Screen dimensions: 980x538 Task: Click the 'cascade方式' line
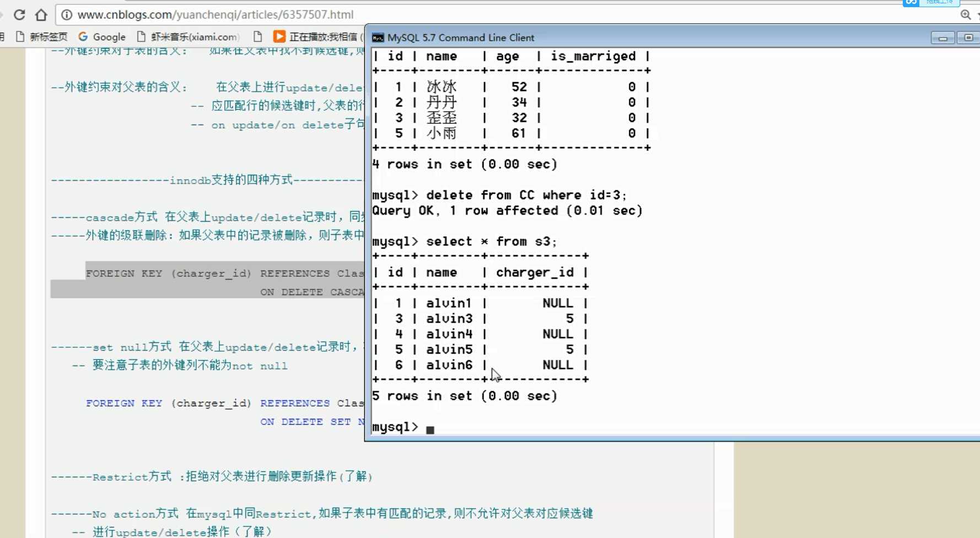pyautogui.click(x=207, y=217)
